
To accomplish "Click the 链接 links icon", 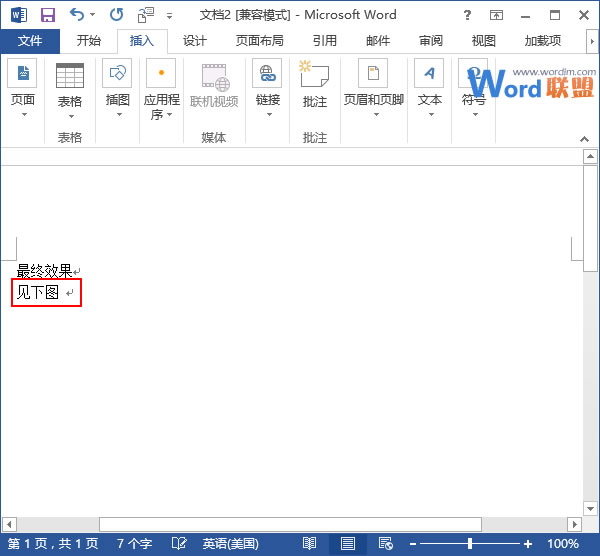I will click(267, 73).
